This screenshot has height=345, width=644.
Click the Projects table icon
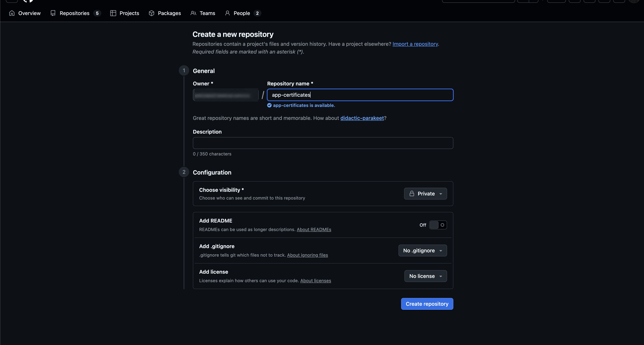(x=113, y=13)
